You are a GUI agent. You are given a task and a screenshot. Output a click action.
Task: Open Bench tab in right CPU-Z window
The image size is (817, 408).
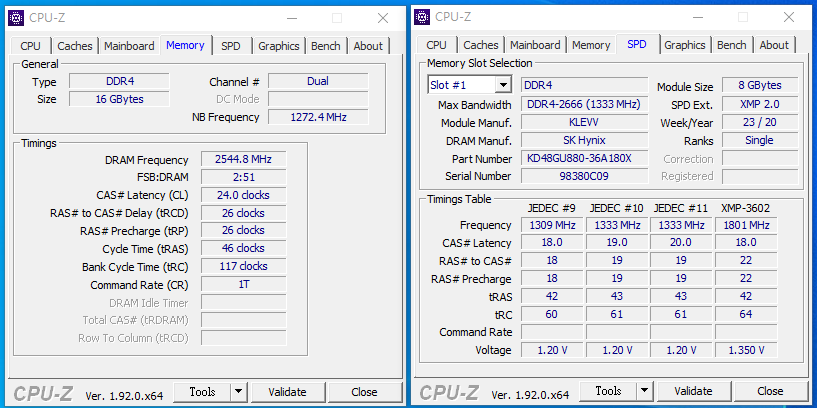pyautogui.click(x=732, y=45)
